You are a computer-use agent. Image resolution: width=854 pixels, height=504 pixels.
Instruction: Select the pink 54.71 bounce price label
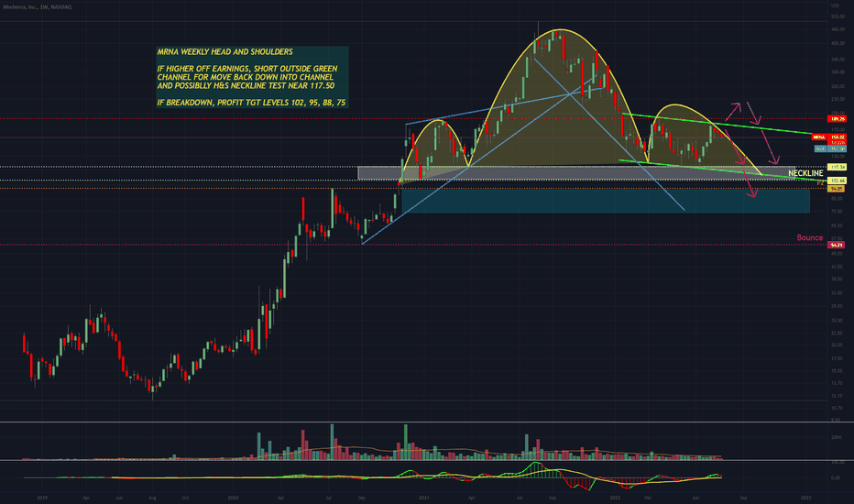click(x=836, y=246)
